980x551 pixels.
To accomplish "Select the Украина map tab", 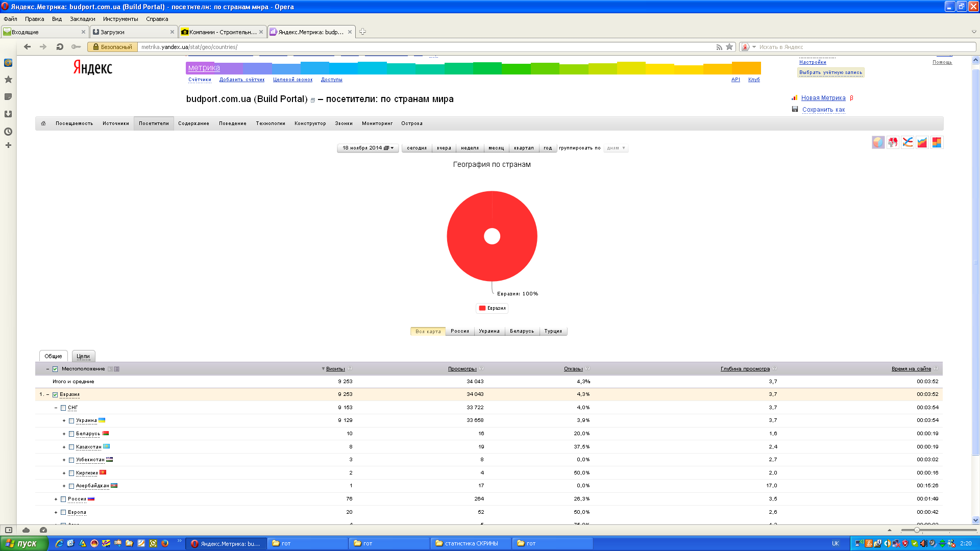I will (489, 332).
